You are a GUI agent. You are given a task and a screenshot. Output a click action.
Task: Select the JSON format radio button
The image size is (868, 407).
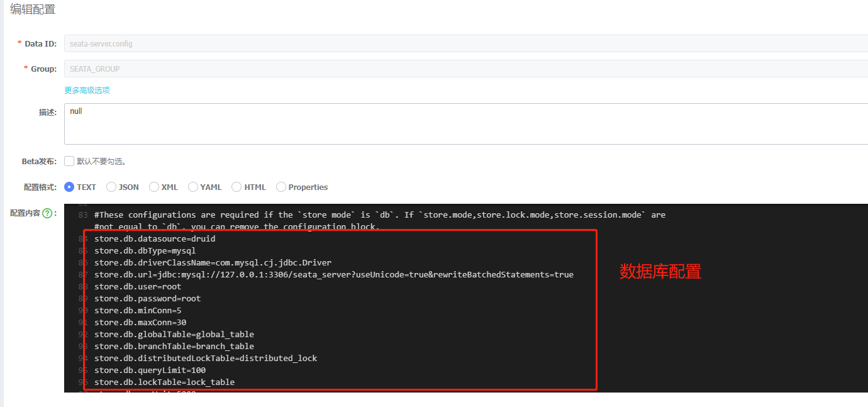tap(111, 187)
